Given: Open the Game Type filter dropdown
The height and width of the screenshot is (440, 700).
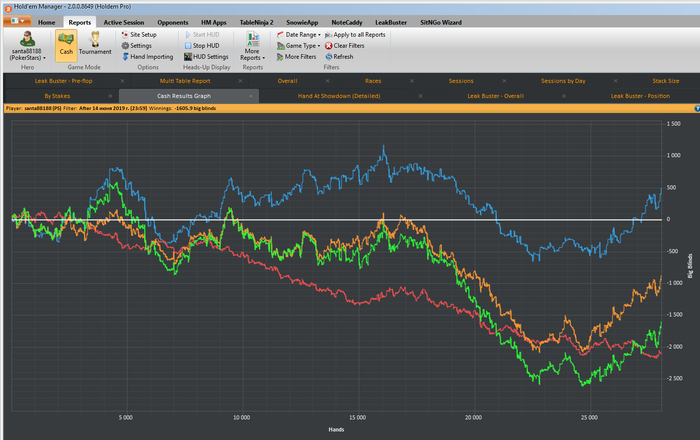Looking at the screenshot, I should tap(299, 46).
